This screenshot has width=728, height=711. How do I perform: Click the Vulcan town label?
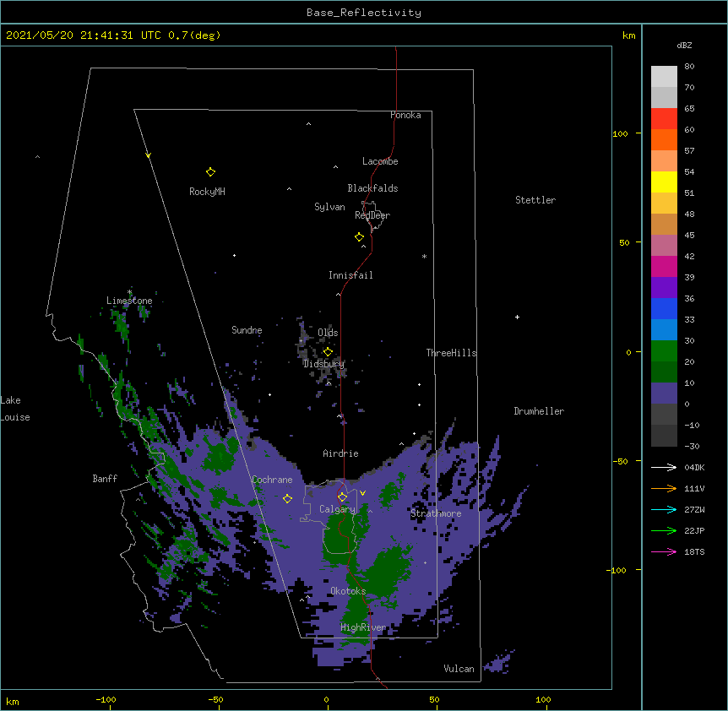459,669
